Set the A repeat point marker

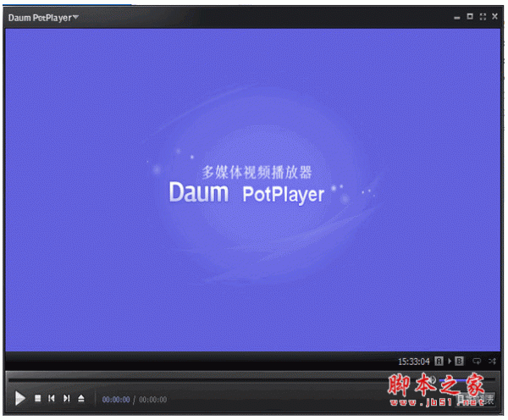coord(439,361)
